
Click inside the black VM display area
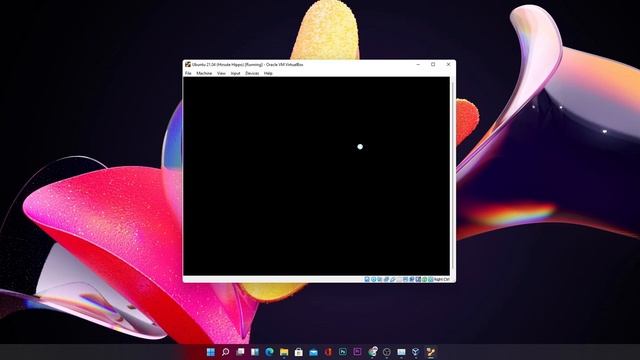tap(317, 176)
